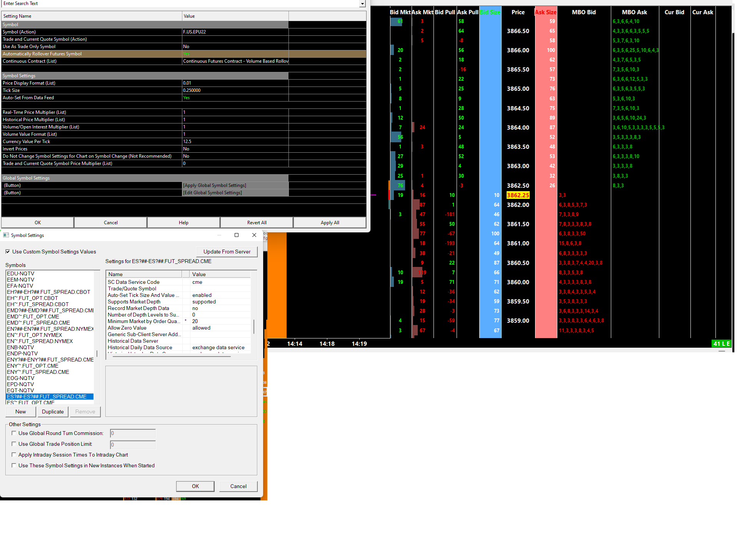Click the Symbol Settings window title icon
The image size is (747, 560).
(6, 235)
